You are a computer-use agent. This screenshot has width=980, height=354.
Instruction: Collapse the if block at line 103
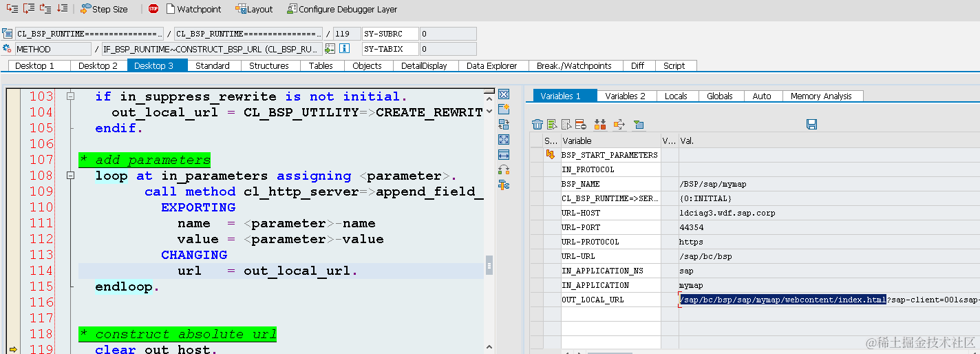pos(70,96)
